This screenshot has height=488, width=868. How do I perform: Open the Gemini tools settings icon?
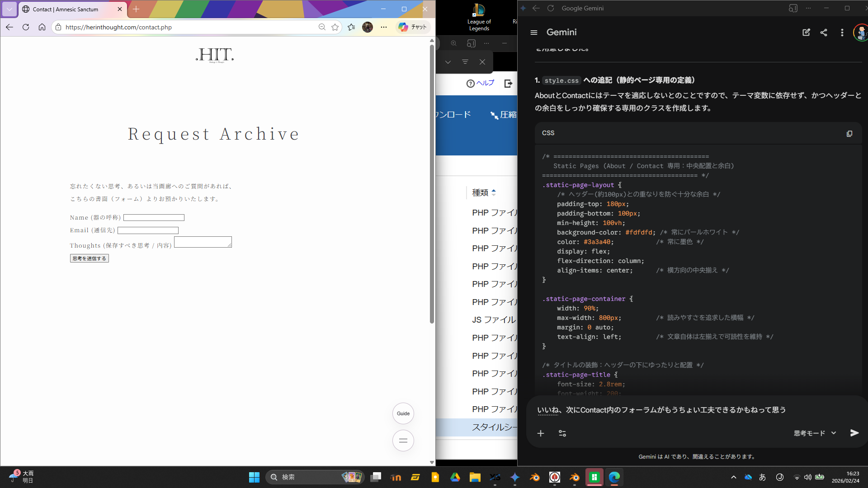(x=562, y=433)
